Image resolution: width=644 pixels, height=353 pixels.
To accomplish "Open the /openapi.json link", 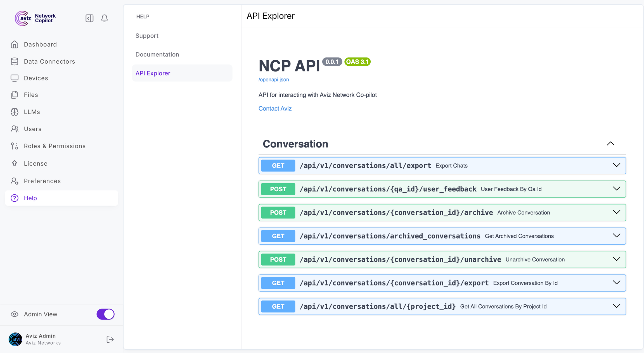I will [x=273, y=80].
